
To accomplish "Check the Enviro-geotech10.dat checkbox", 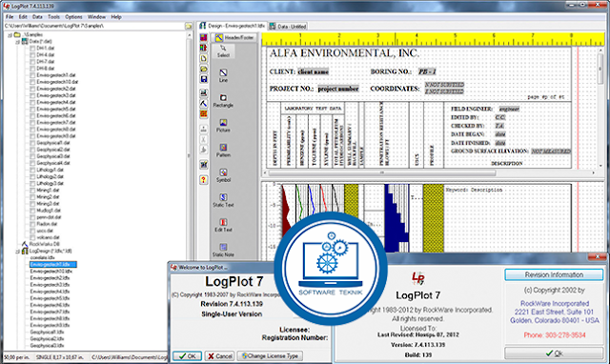I will [x=32, y=82].
